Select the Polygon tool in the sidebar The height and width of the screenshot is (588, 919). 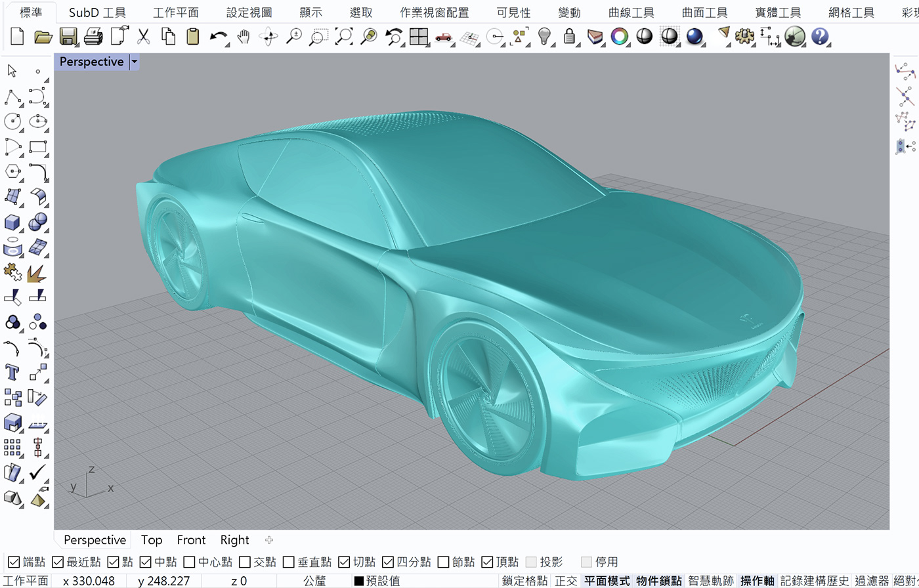pyautogui.click(x=11, y=172)
